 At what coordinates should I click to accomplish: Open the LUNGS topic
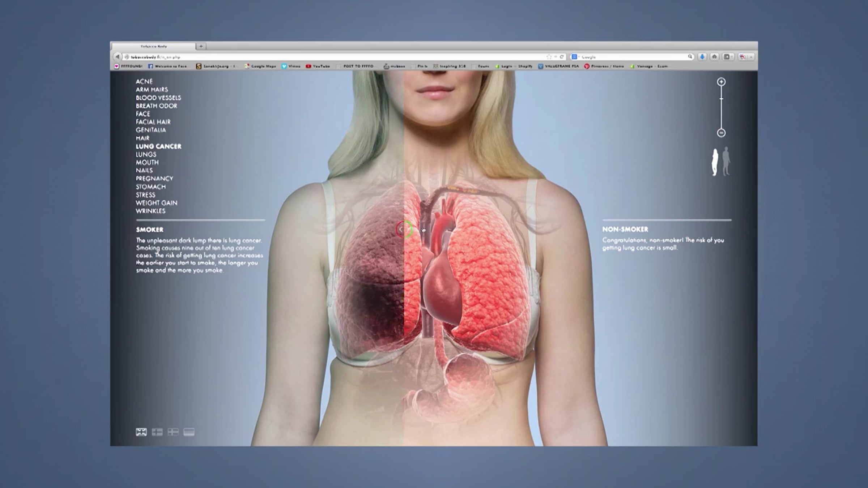(x=146, y=154)
